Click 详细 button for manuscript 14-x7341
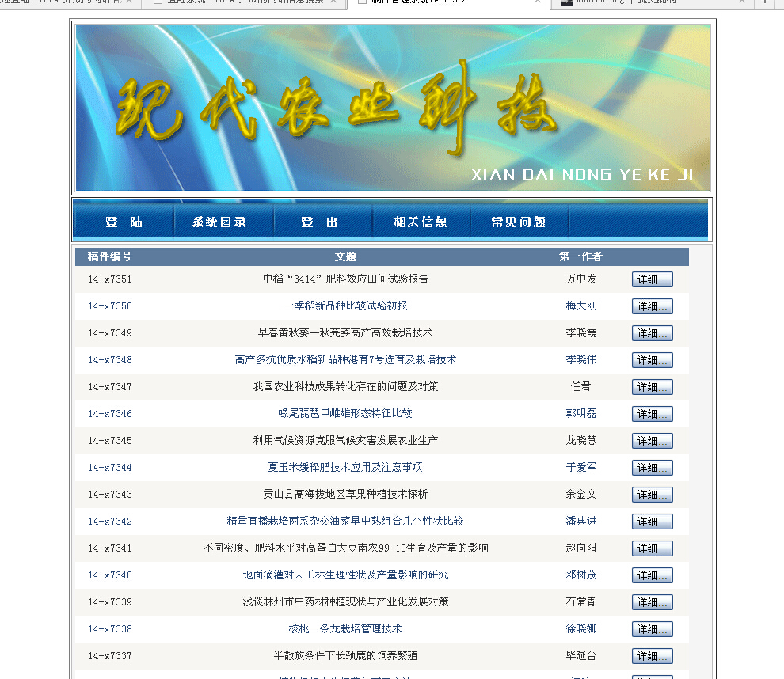This screenshot has width=784, height=679. tap(652, 549)
